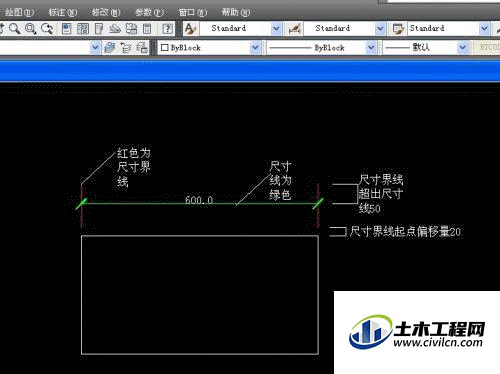The width and height of the screenshot is (500, 374).
Task: Open the 参数(P) Parametric menu
Action: tap(149, 12)
